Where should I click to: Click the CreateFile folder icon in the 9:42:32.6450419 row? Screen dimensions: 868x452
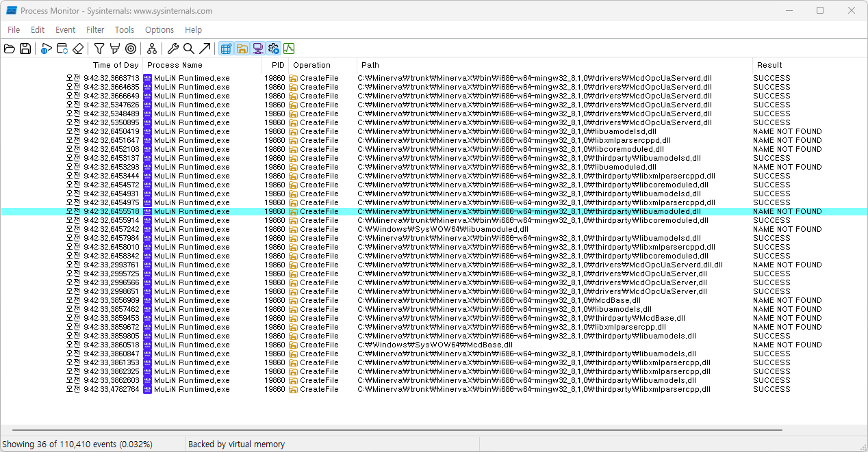click(x=294, y=131)
